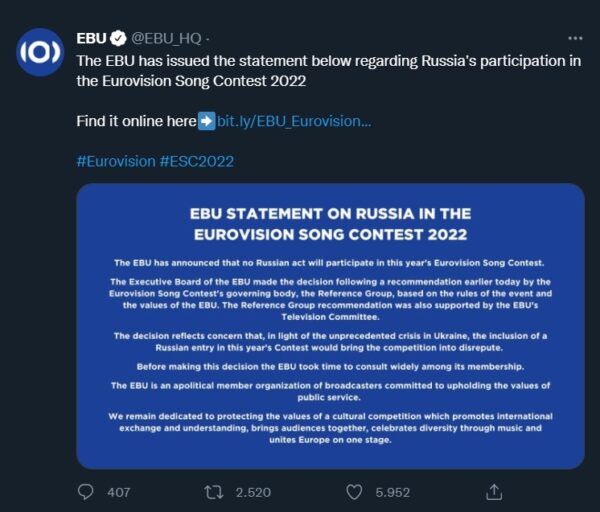Click the verified badge next to EBU
The width and height of the screenshot is (600, 512).
point(117,39)
